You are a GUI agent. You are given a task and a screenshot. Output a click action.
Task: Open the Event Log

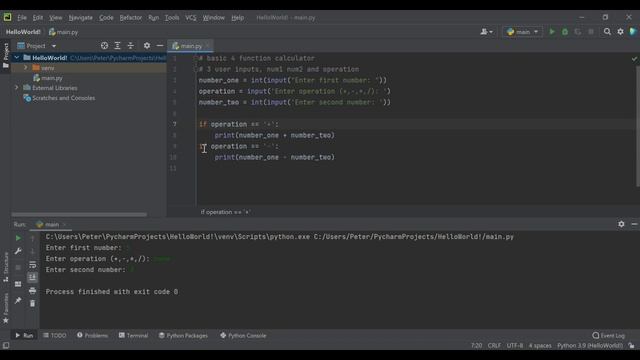coord(609,336)
